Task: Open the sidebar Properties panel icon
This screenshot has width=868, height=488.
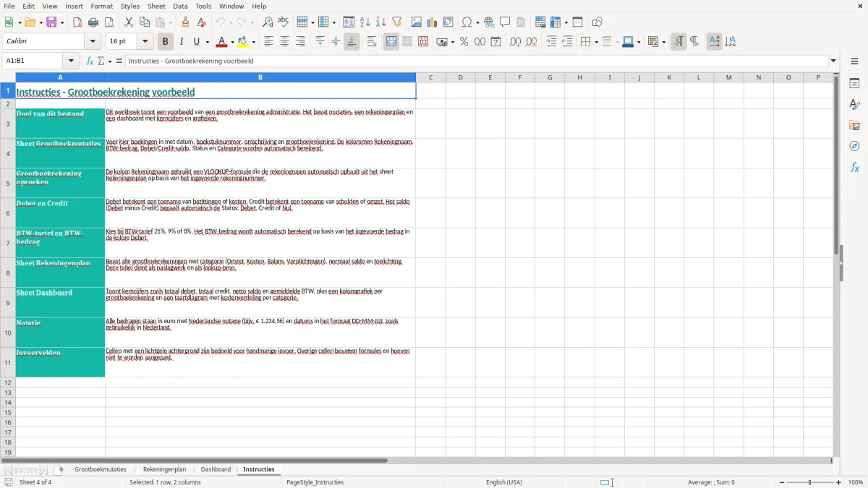Action: [854, 83]
